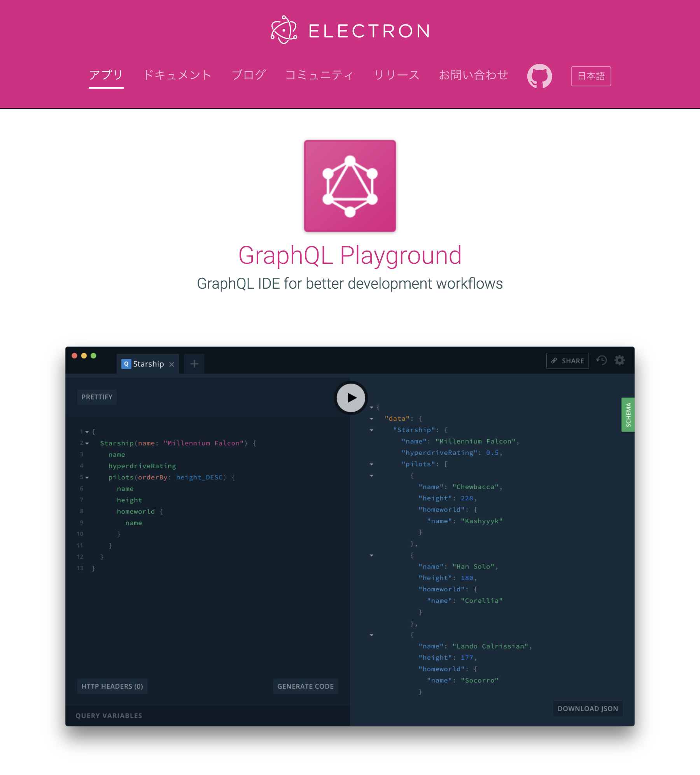
Task: Click the Q query badge on the Starship tab
Action: click(126, 363)
